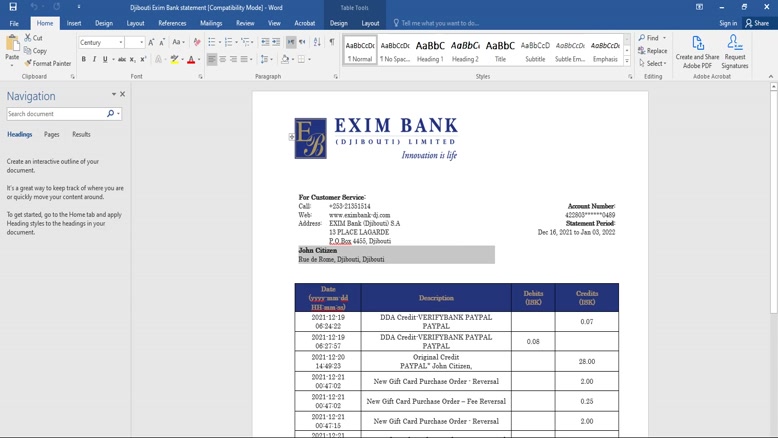The height and width of the screenshot is (438, 778).
Task: Click the red Font Color button
Action: coord(191,59)
